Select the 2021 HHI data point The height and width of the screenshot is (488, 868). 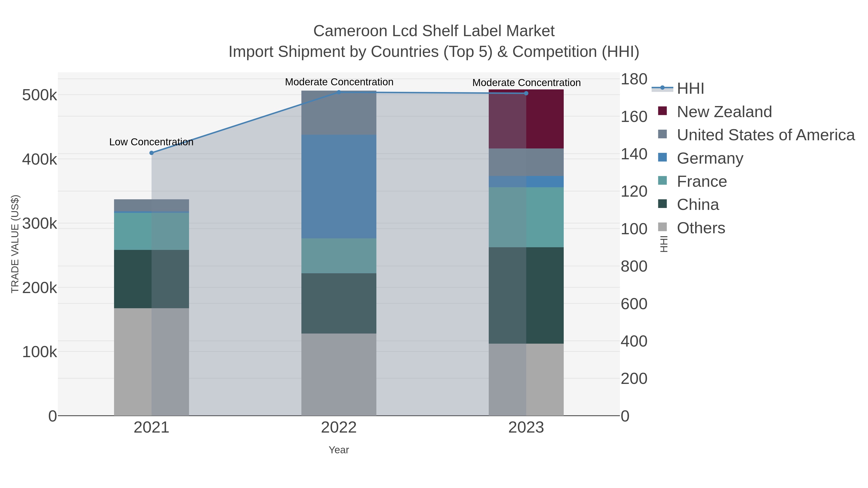(151, 153)
